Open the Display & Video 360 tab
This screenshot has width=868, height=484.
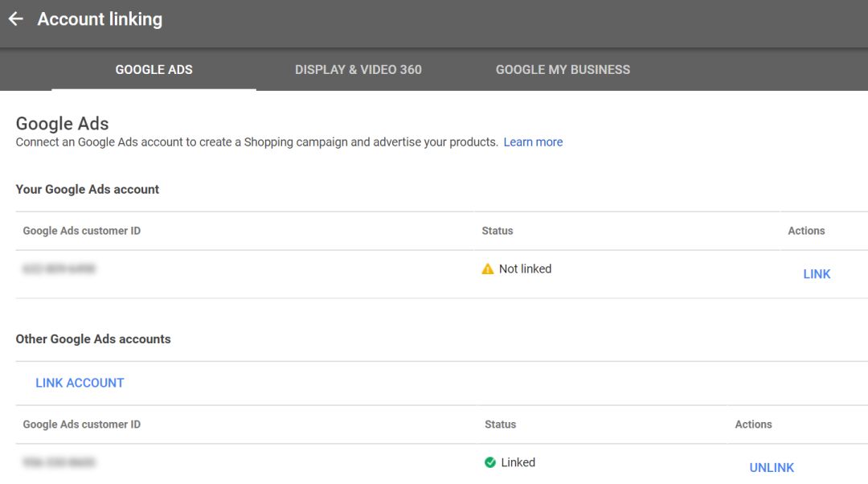click(358, 70)
